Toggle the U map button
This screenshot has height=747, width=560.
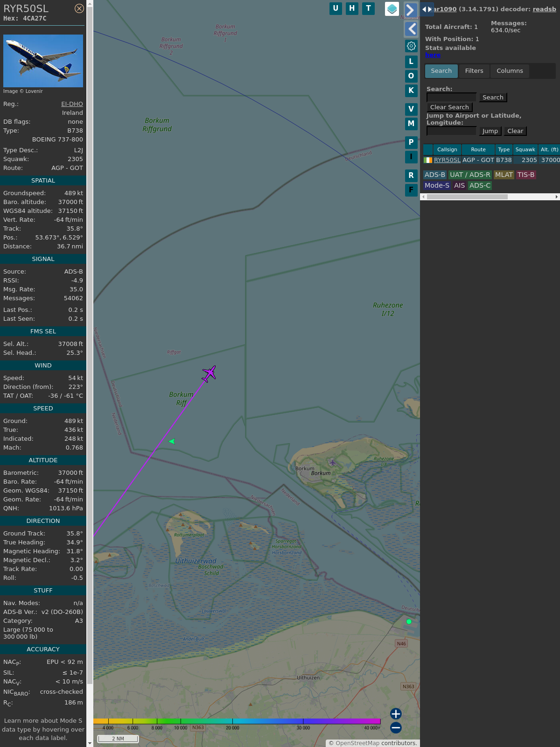(x=336, y=8)
